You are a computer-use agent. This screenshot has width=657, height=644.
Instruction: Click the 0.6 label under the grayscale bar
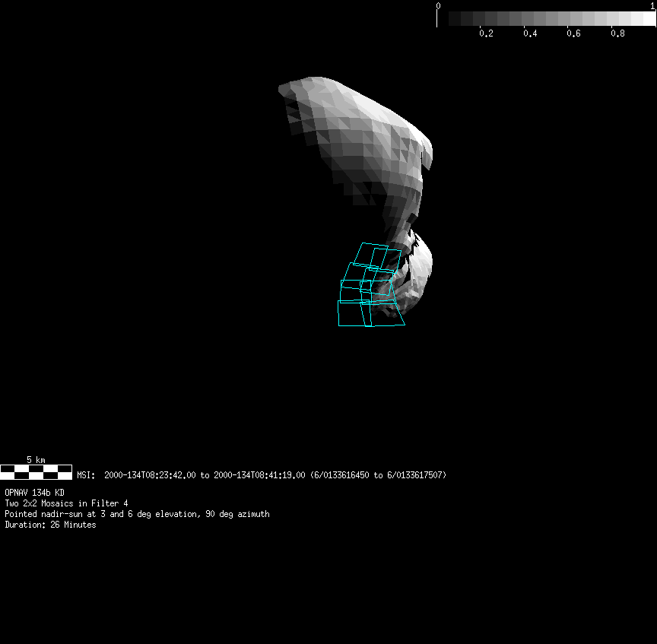574,33
